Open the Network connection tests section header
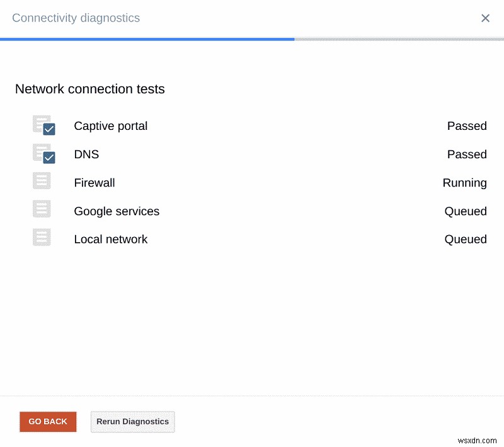This screenshot has height=447, width=504. point(89,89)
